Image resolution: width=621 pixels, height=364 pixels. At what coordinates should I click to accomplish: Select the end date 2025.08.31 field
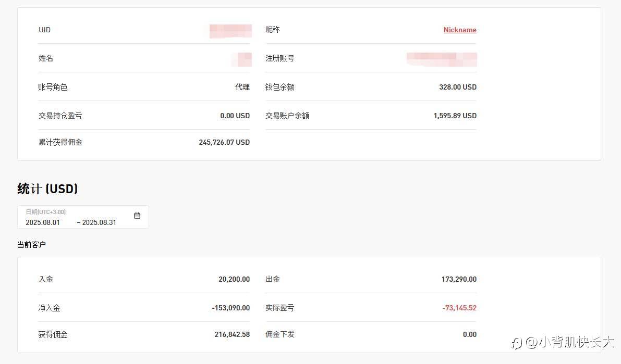pos(99,222)
